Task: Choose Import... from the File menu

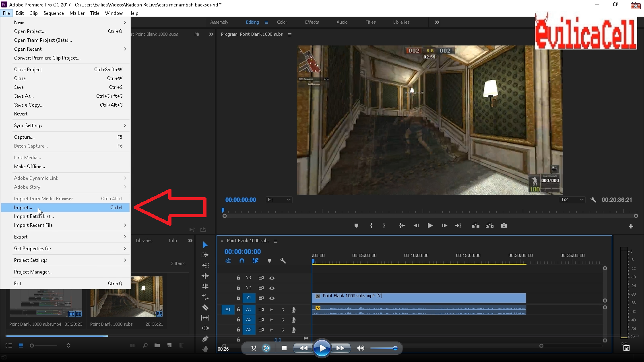Action: click(x=65, y=208)
